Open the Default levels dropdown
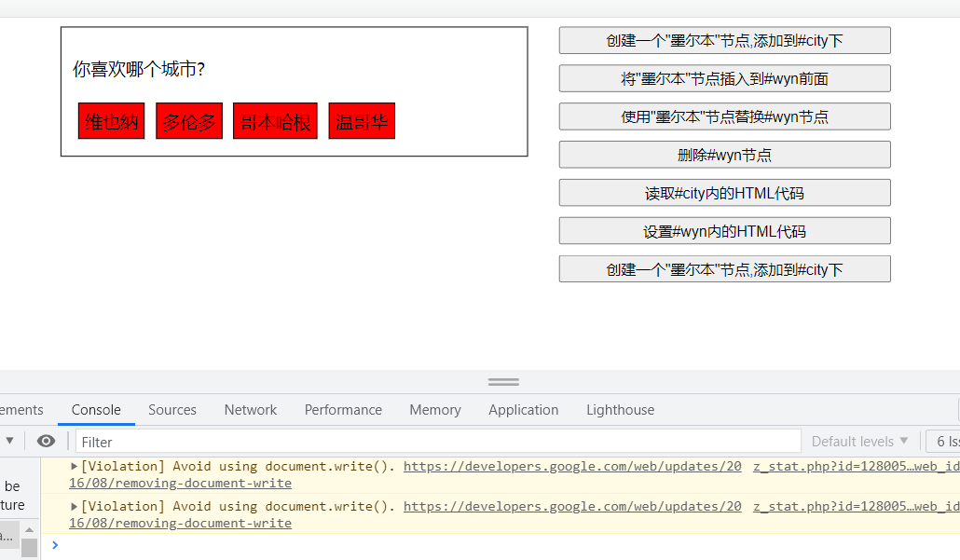Image resolution: width=960 pixels, height=560 pixels. point(859,442)
